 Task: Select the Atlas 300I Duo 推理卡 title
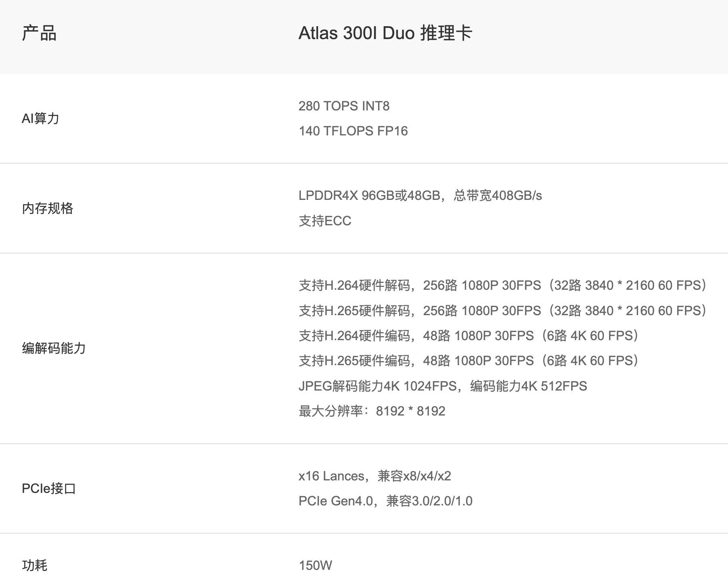pos(385,33)
